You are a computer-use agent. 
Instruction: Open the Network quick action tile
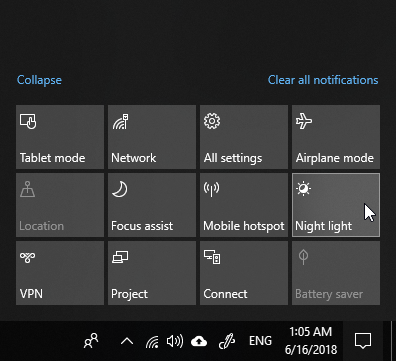pos(152,137)
